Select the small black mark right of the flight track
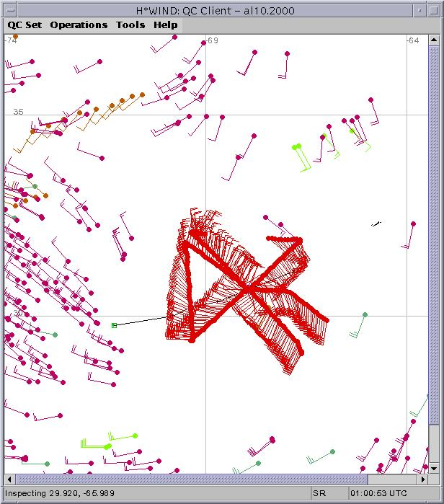Screen dimensions: 444x504 (x=376, y=224)
